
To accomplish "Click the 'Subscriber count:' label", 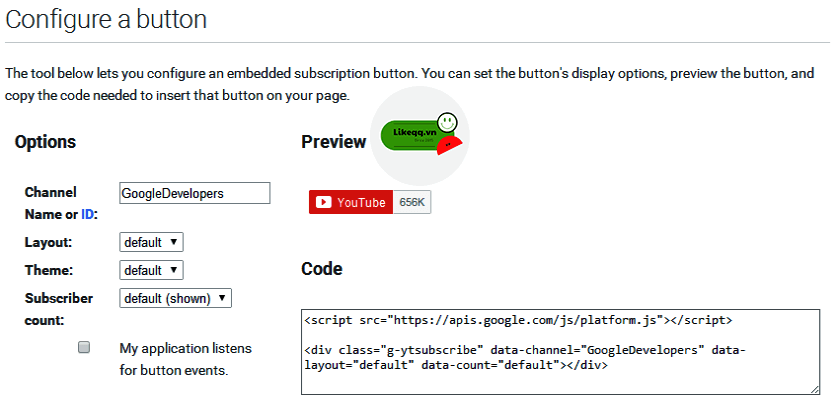I will tap(59, 310).
